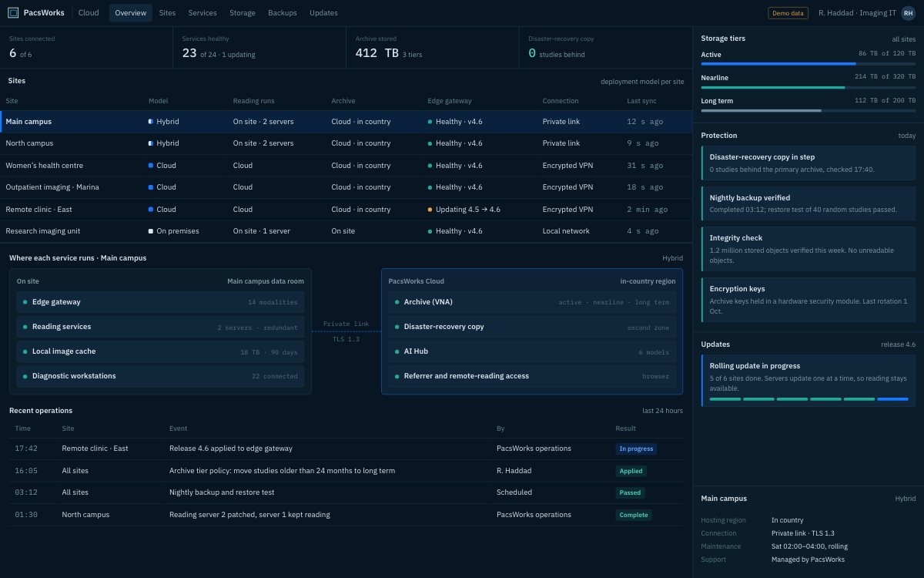
Task: Click the orange Updating status dot
Action: 430,210
